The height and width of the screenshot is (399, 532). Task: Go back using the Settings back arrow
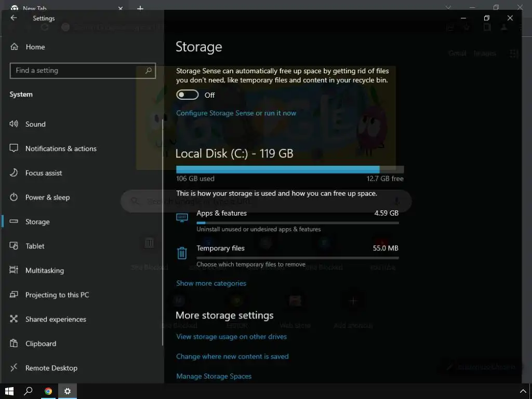click(14, 18)
